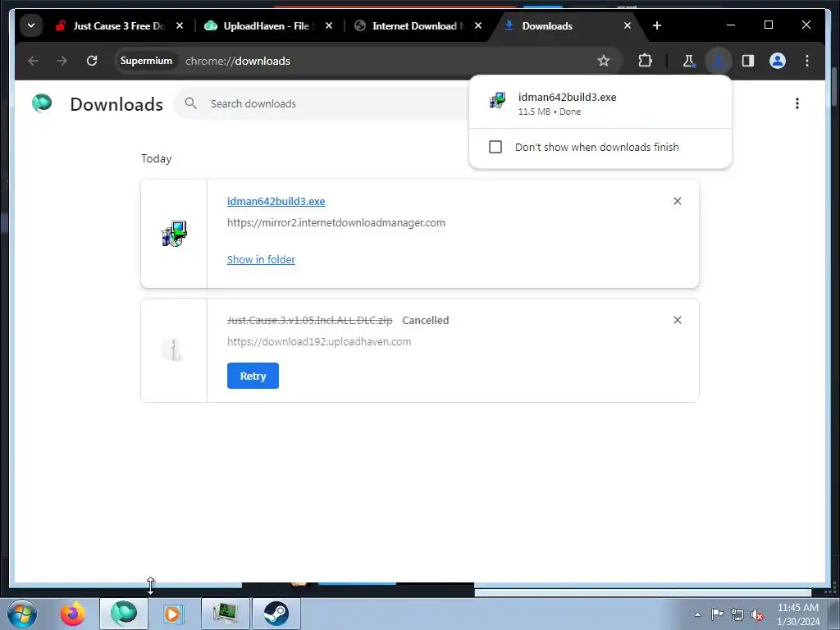Open the idman642build3.exe link in list
This screenshot has height=630, width=840.
[276, 202]
